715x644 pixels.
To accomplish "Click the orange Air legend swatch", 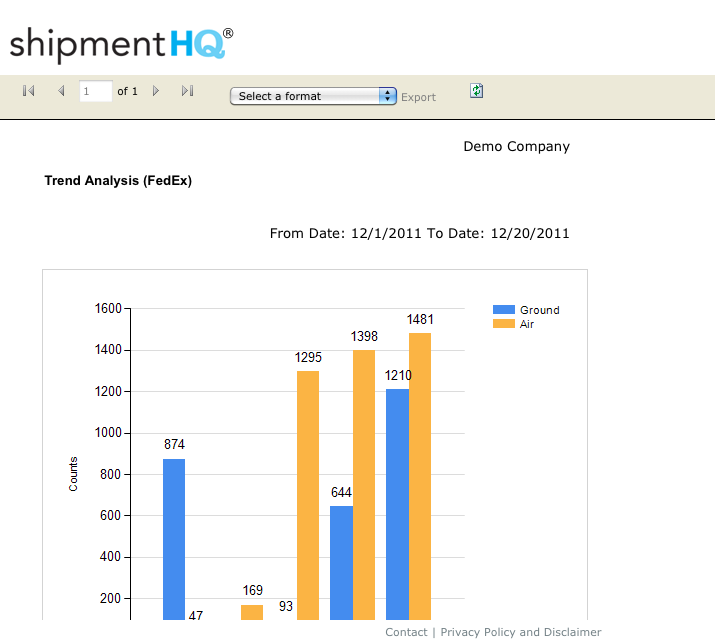I will (504, 323).
